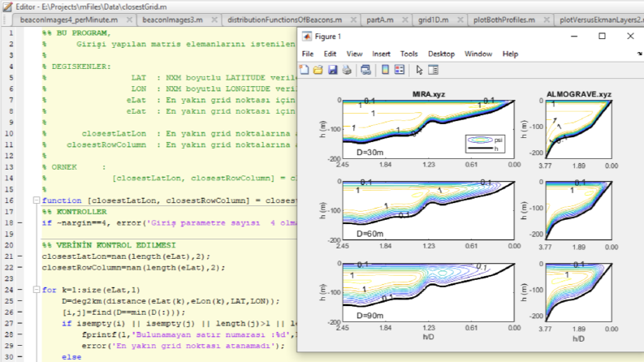Switch to plotVersusEkmanLayers2 tab
Screen dimensions: 644x362
601,19
